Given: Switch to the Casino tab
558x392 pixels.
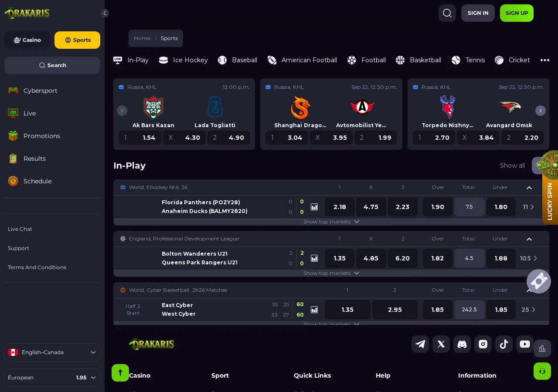Looking at the screenshot, I should coord(27,40).
